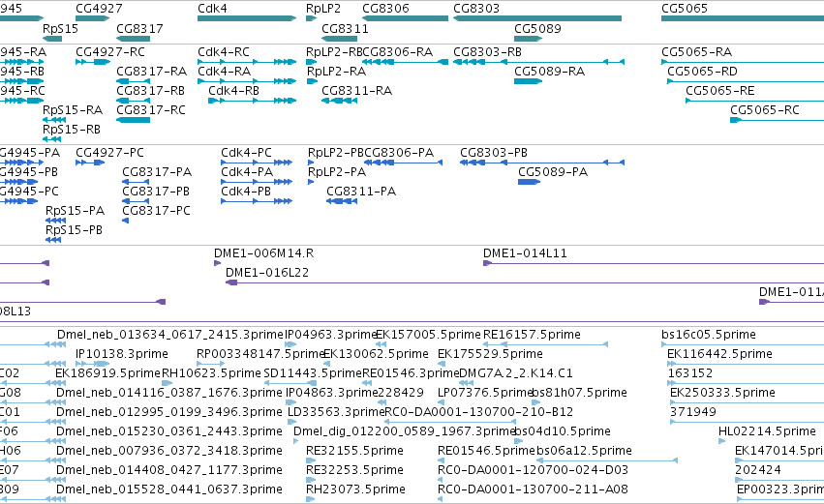The width and height of the screenshot is (824, 504).
Task: Click transcript CG5065-RE
Action: [x=720, y=91]
